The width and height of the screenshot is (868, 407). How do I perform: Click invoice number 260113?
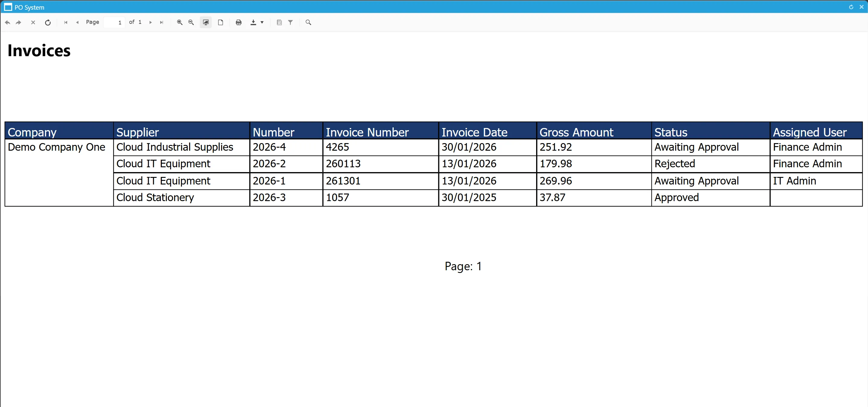pyautogui.click(x=381, y=164)
